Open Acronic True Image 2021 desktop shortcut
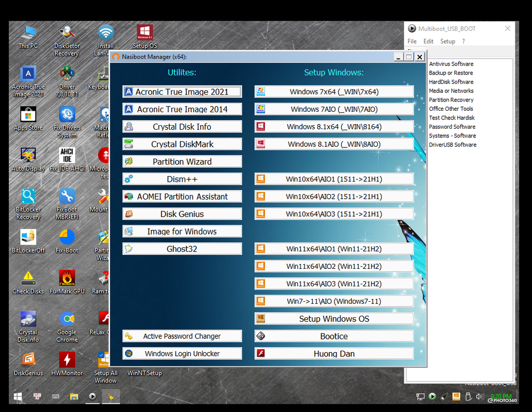This screenshot has height=412, width=532. pos(28,81)
